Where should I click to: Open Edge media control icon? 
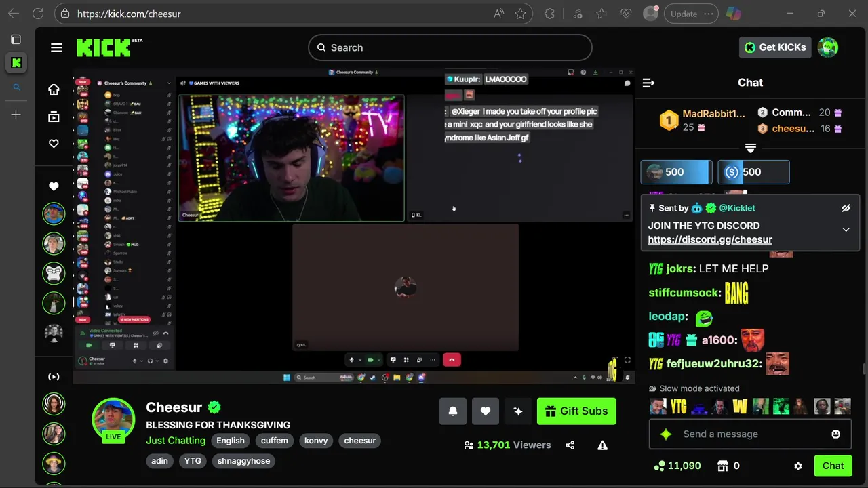pos(577,14)
